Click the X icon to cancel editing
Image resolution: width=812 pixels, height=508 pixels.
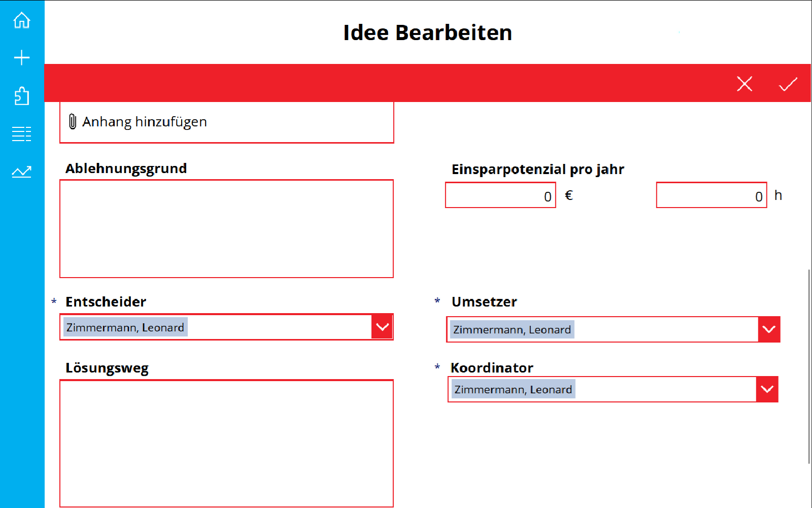click(744, 84)
